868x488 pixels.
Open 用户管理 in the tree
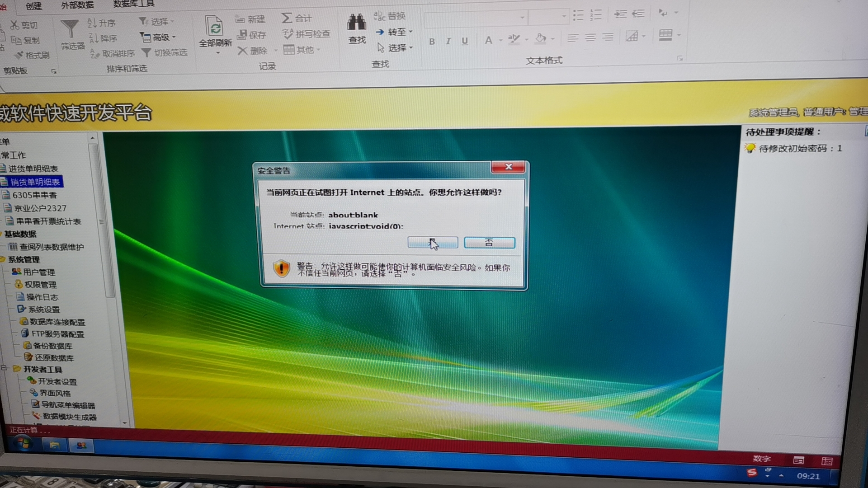(39, 272)
